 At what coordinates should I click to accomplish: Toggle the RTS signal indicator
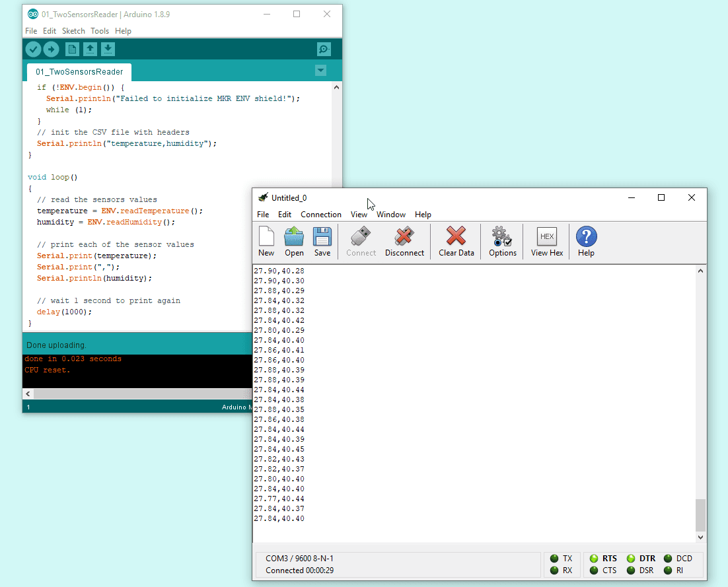click(594, 559)
